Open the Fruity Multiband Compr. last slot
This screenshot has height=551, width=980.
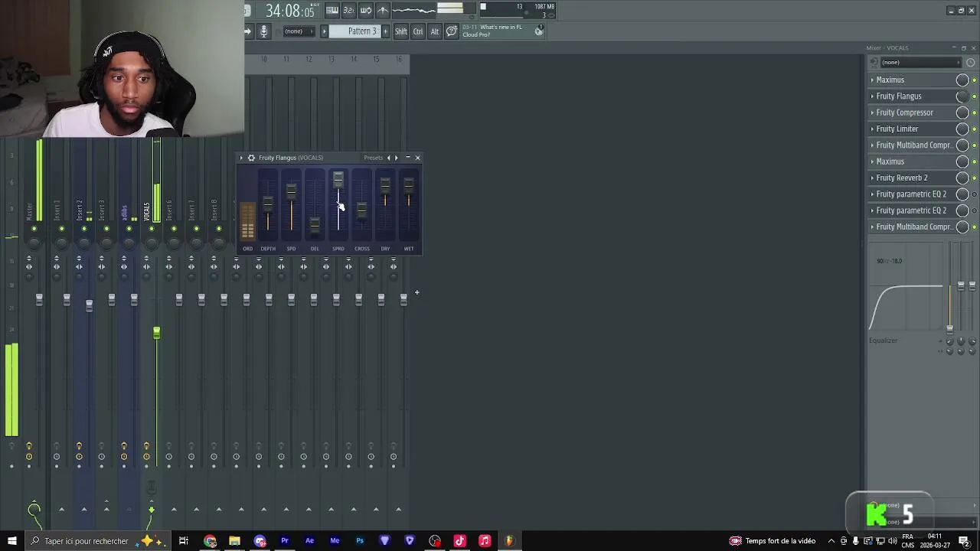point(914,227)
